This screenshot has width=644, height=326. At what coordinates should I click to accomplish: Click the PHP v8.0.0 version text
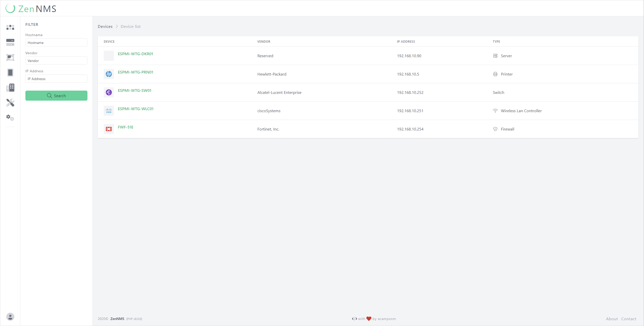134,319
